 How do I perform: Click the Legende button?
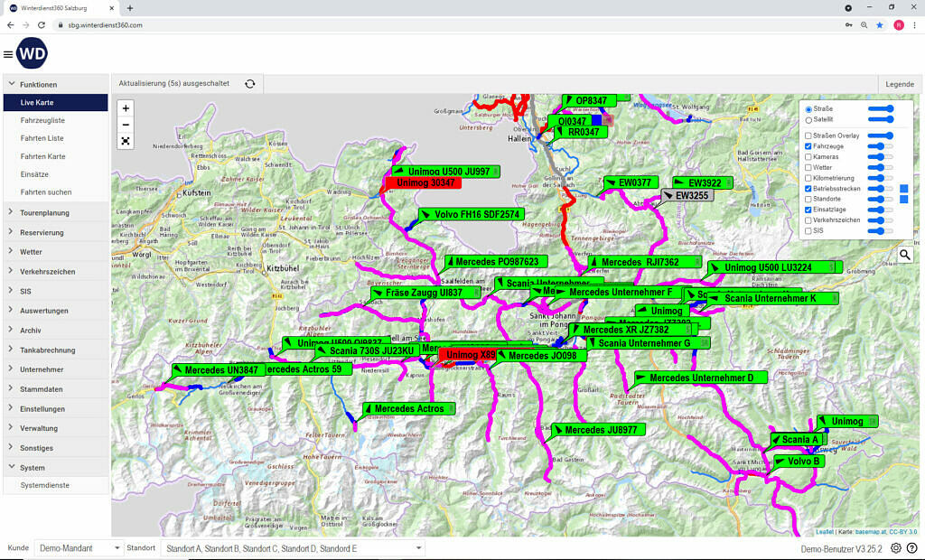coord(899,84)
